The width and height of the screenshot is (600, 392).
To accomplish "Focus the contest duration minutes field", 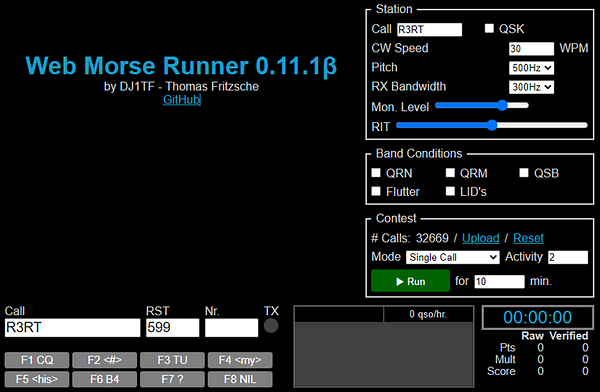I will pyautogui.click(x=499, y=281).
